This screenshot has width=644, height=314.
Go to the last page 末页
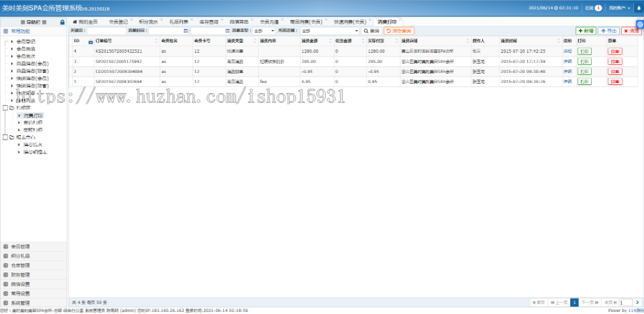coord(610,303)
